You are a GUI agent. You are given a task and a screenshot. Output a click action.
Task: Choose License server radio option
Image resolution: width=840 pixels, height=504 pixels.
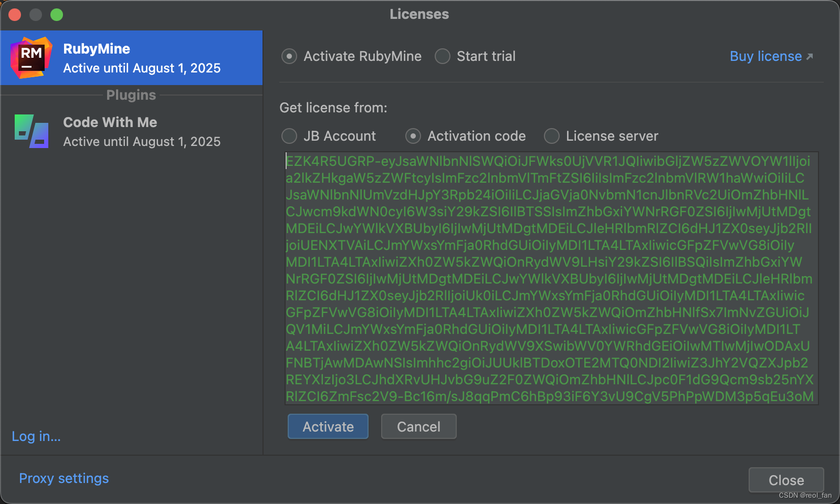(552, 136)
